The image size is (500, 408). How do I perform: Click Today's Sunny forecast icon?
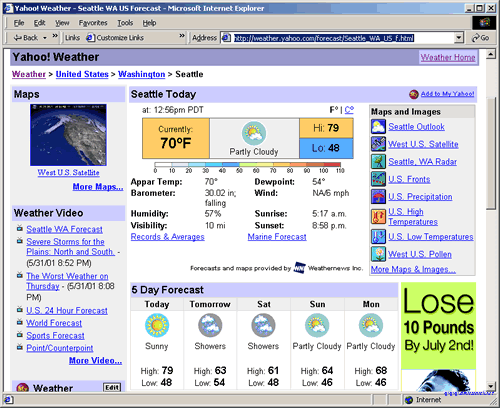[157, 325]
